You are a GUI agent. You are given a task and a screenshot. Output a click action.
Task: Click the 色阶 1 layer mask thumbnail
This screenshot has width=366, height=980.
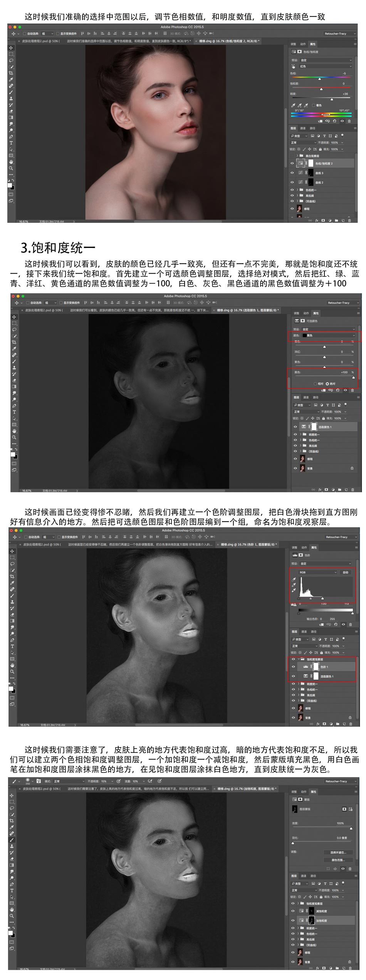pyautogui.click(x=316, y=667)
